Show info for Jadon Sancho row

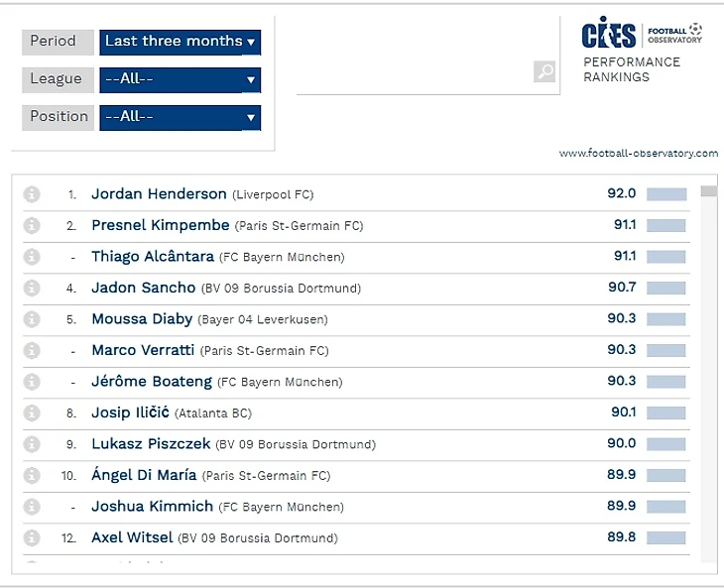click(32, 289)
